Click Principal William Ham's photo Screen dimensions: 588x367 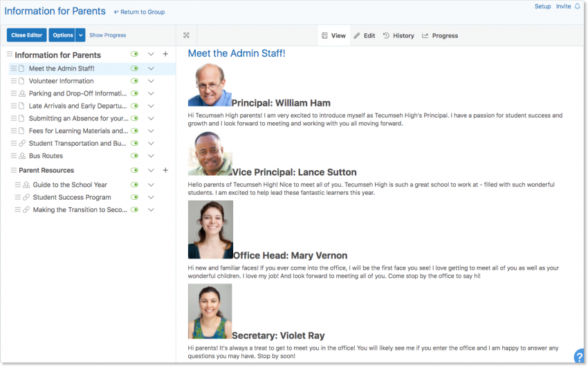[x=210, y=85]
